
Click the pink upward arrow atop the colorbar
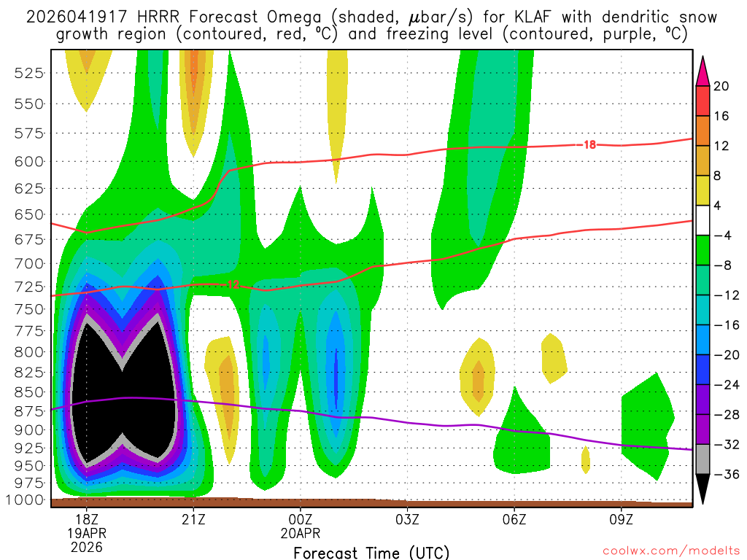(x=703, y=71)
